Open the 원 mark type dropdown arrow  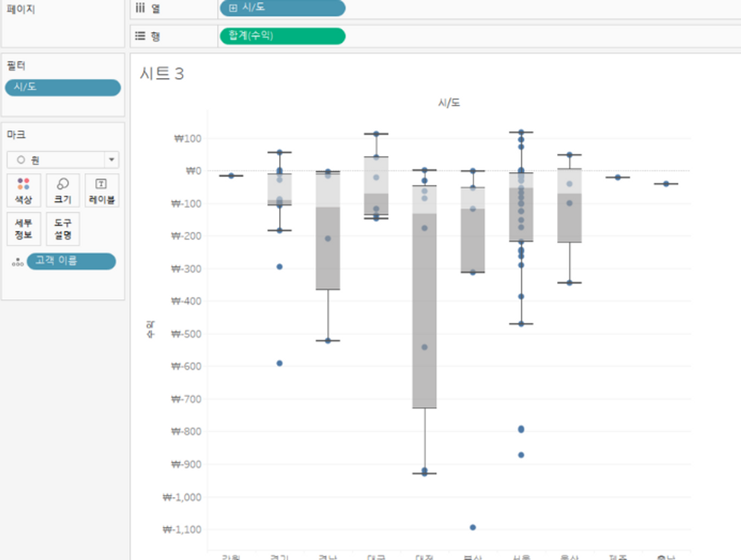pos(111,160)
